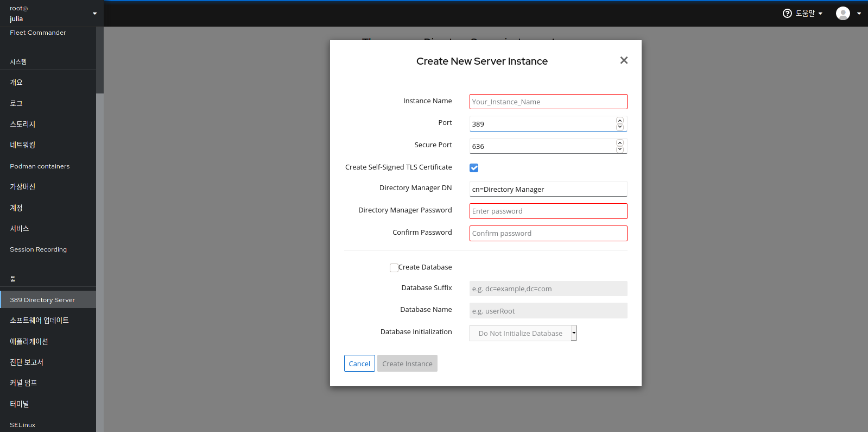Open 스토리지 storage page
The width and height of the screenshot is (868, 432).
48,124
